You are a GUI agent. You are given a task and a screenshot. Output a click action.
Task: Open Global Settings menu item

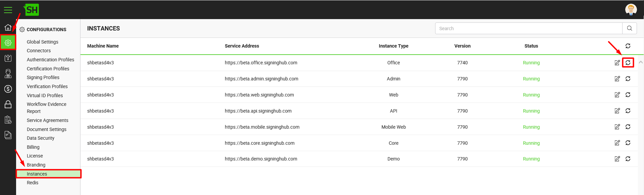pyautogui.click(x=43, y=42)
